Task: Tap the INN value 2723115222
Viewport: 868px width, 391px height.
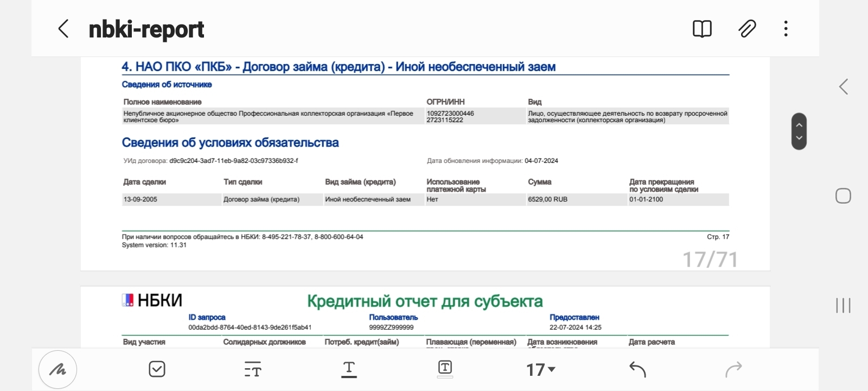Action: 445,120
